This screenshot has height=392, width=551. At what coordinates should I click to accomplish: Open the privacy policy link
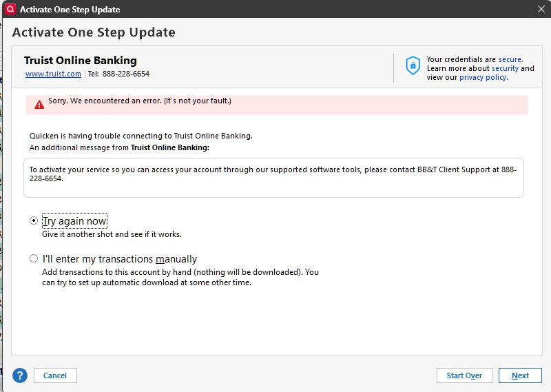click(484, 77)
